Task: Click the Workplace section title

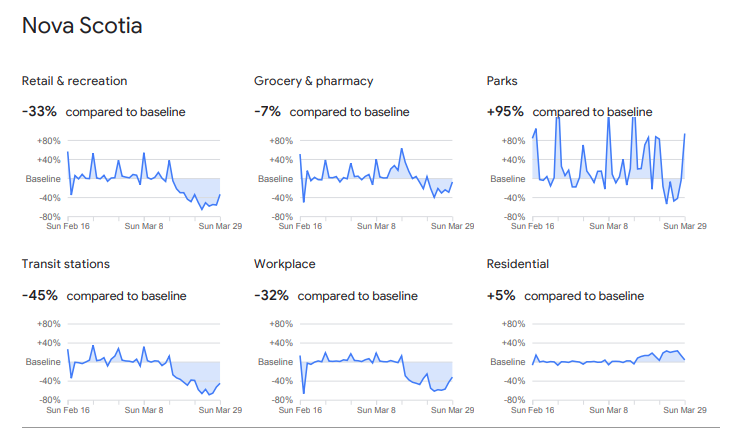Action: 285,264
